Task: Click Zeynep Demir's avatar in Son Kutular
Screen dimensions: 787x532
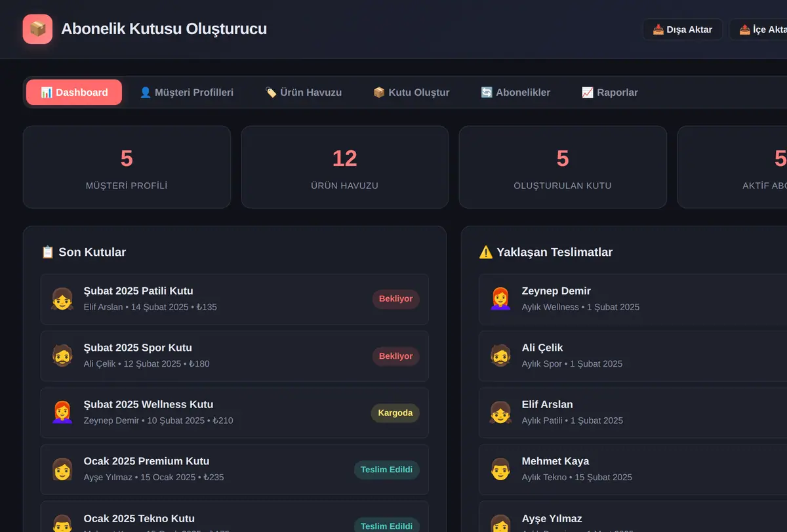Action: [62, 413]
